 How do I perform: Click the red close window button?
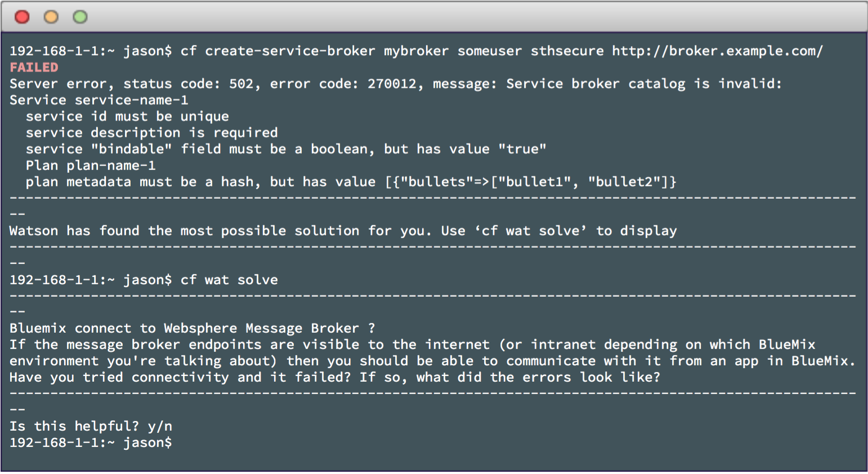point(22,17)
